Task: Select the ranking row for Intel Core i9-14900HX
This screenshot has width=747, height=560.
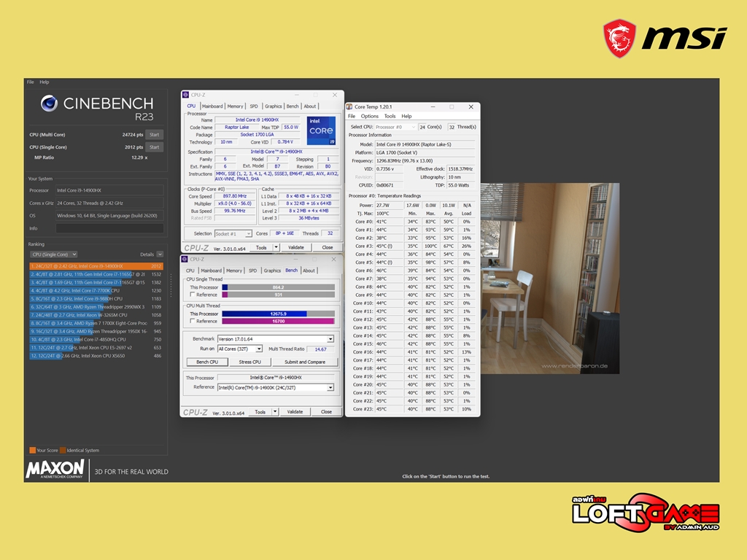Action: 96,266
